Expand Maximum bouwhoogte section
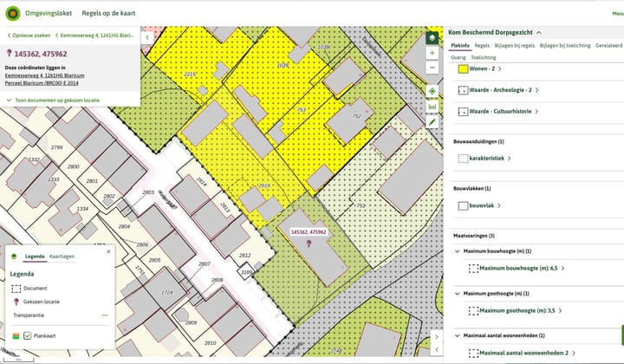The height and width of the screenshot is (364, 624). point(458,251)
